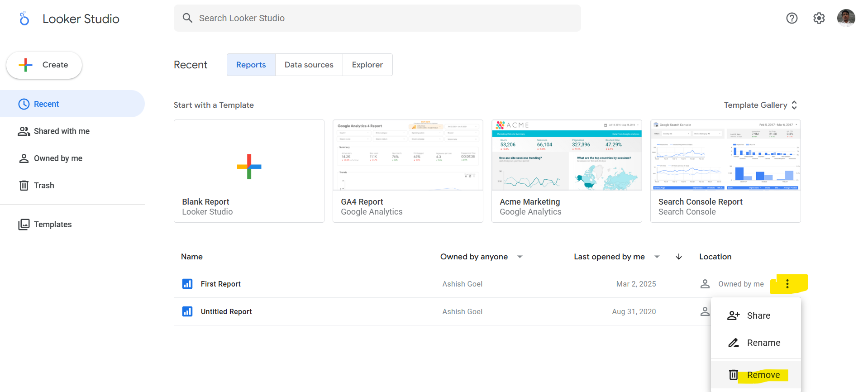Viewport: 868px width, 392px height.
Task: Switch to the Explorer tab
Action: [367, 65]
